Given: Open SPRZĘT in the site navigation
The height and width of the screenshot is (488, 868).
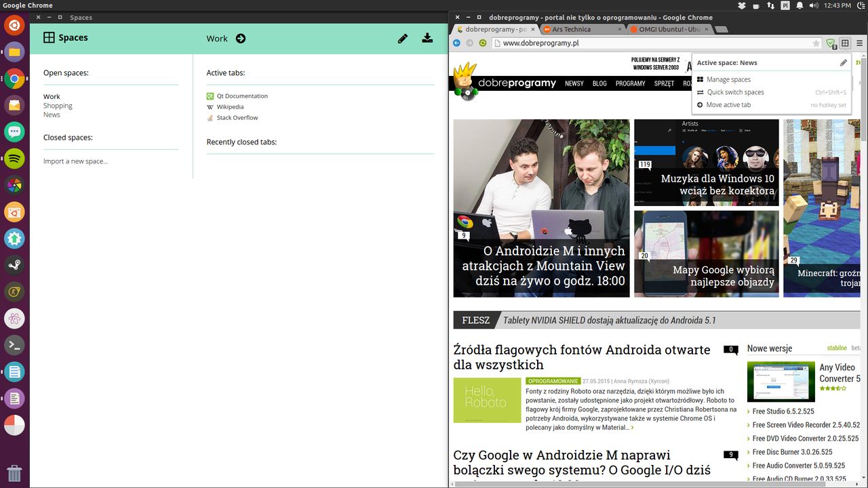Looking at the screenshot, I should 664,83.
